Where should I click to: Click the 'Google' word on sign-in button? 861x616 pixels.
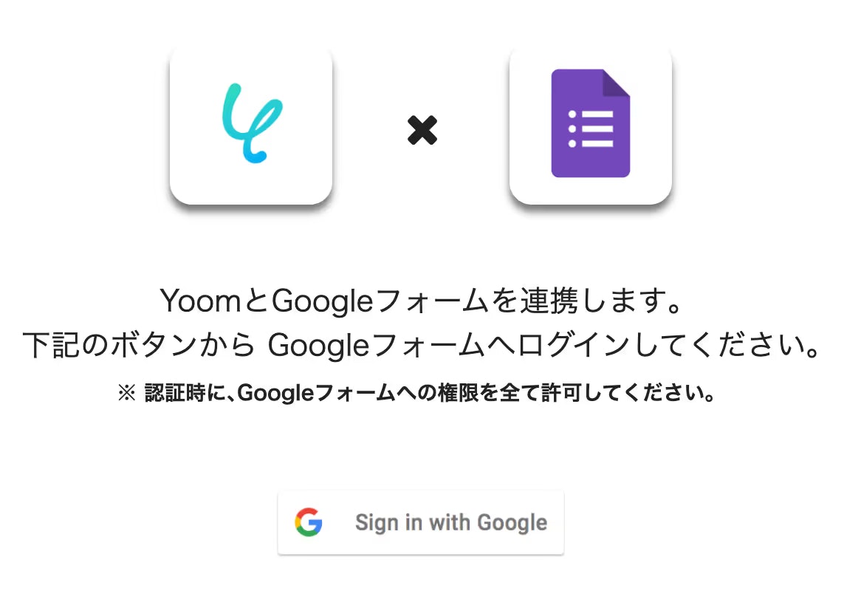tap(512, 523)
